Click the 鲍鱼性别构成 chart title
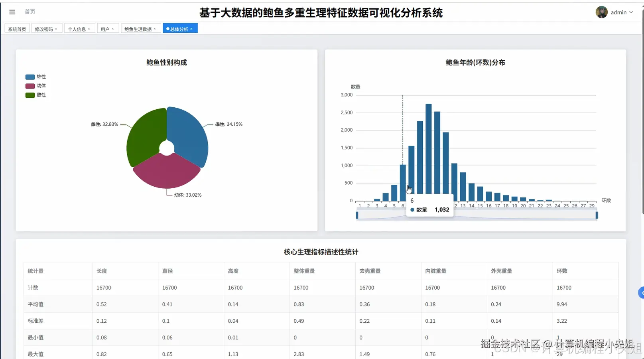The width and height of the screenshot is (644, 359). (x=167, y=62)
